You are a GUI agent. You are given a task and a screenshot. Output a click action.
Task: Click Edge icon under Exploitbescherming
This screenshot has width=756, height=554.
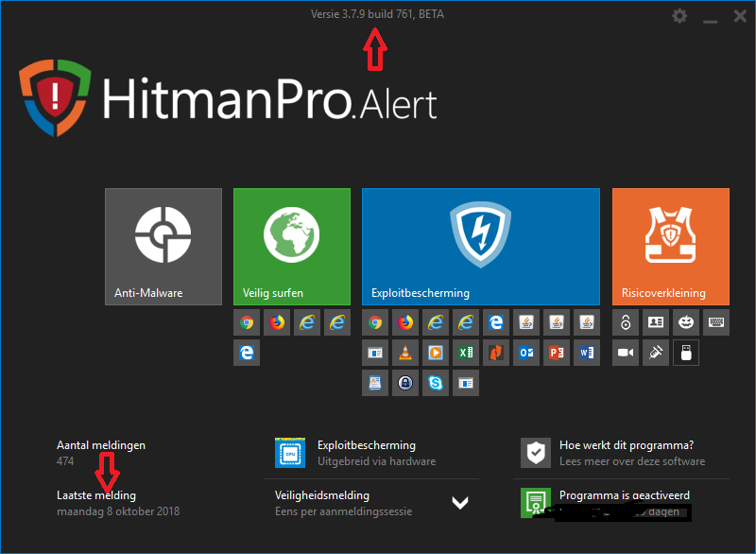[x=496, y=322]
